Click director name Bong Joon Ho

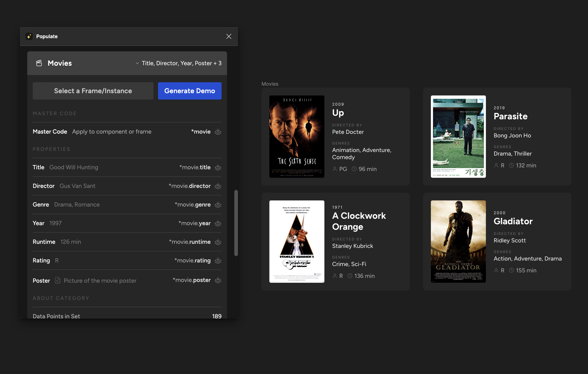pyautogui.click(x=512, y=135)
